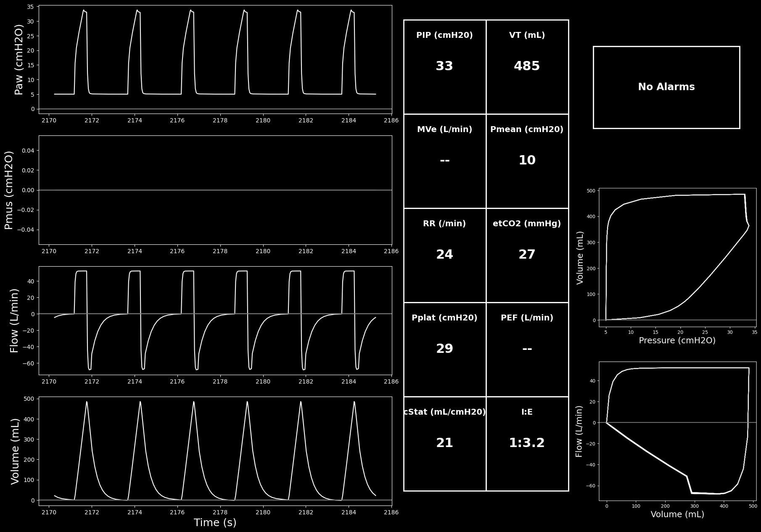
Task: Click the Pmean value 10
Action: 527,160
